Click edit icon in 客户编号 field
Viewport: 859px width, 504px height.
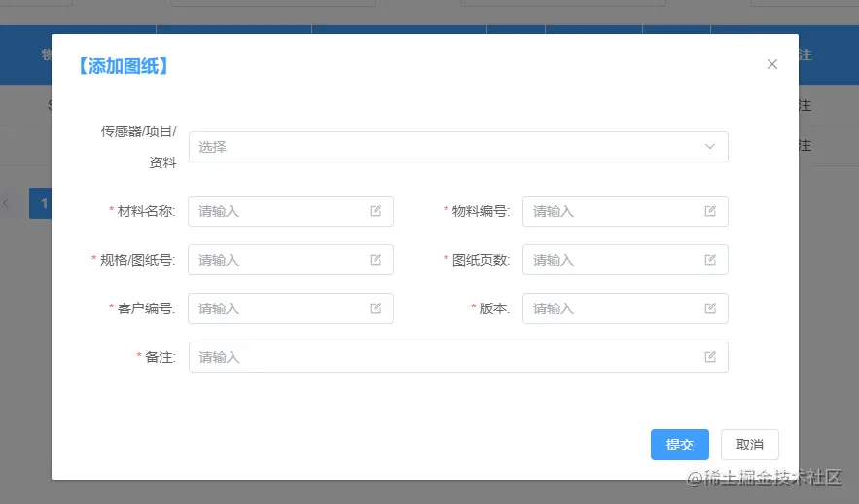376,308
